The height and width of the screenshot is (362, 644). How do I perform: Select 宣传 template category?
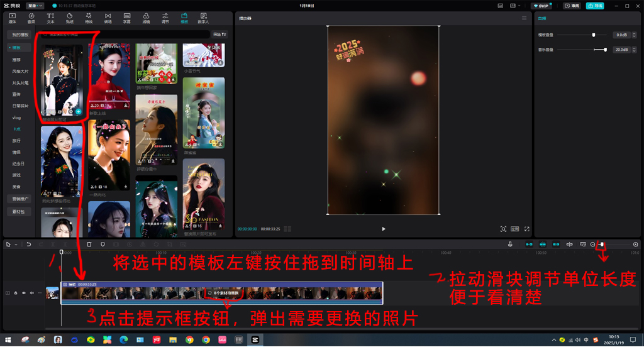[x=16, y=94]
